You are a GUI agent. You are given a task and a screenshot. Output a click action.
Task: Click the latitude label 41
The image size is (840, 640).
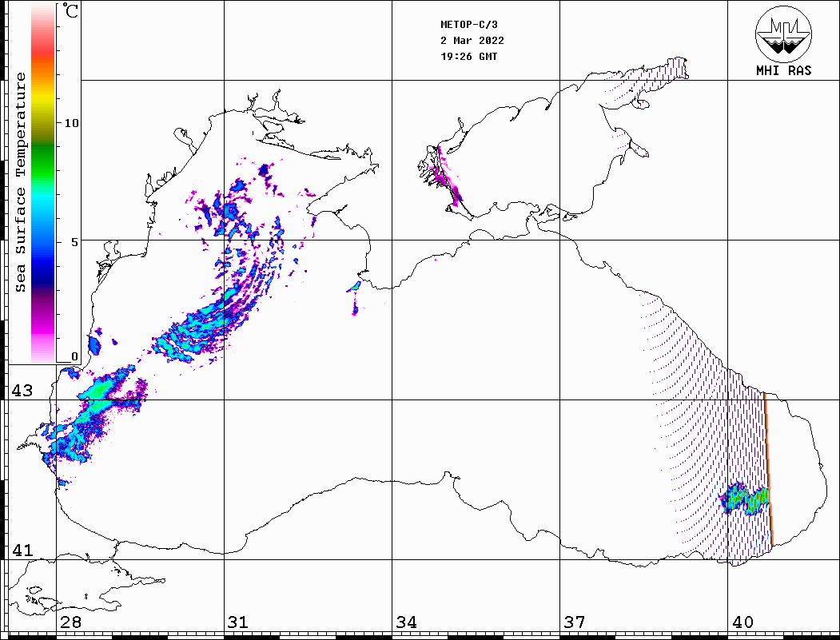[x=22, y=550]
